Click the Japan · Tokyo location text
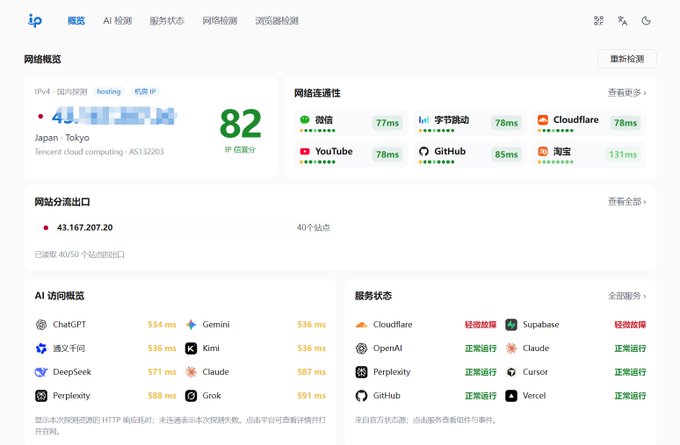Viewport: 680px width, 445px height. 62,138
